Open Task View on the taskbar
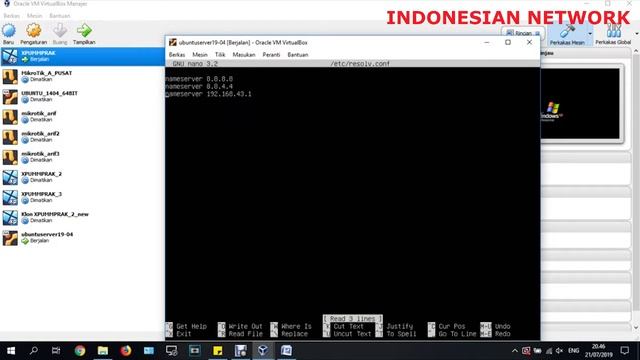Screen dimensions: 640x360 pos(56,351)
